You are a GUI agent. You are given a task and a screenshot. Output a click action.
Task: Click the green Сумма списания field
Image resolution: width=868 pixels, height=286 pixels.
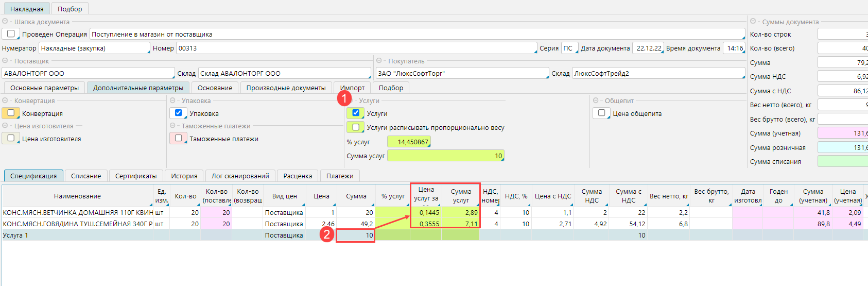pos(842,161)
